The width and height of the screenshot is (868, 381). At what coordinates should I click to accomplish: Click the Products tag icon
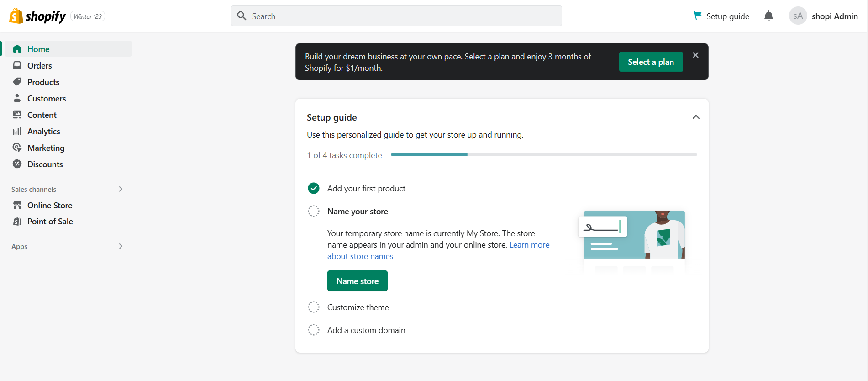[17, 82]
